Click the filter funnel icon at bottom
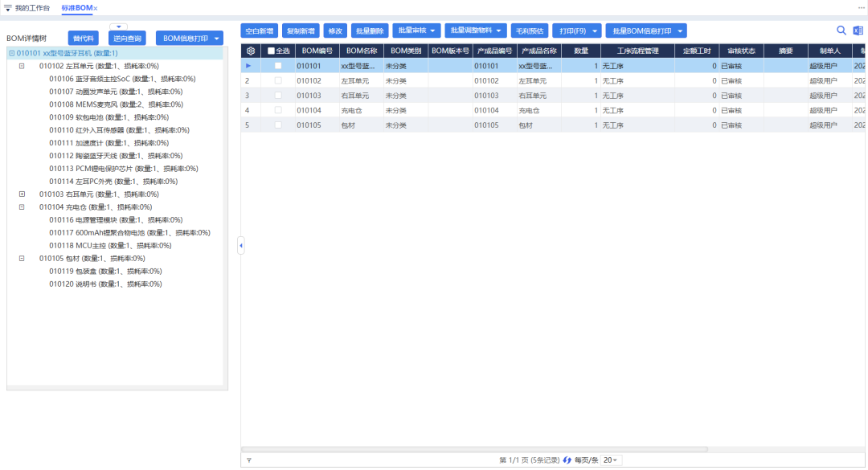Screen dimensions: 868x470 click(249, 460)
